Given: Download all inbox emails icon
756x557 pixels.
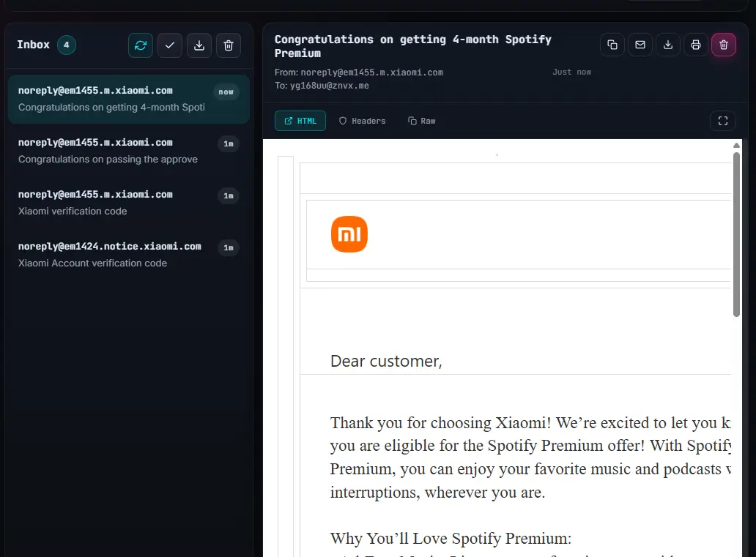Looking at the screenshot, I should click(x=199, y=45).
